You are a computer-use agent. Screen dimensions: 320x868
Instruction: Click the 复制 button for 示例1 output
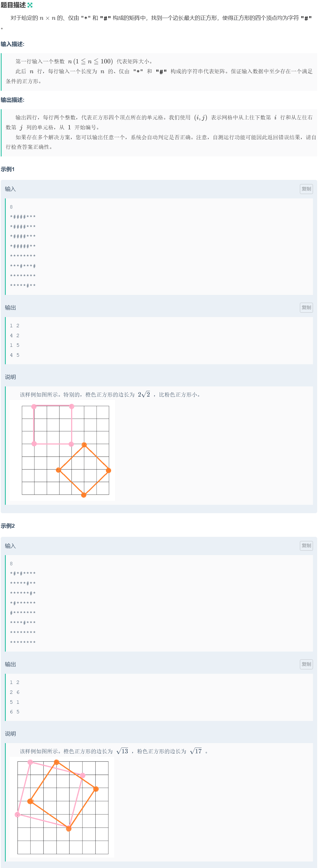[306, 308]
